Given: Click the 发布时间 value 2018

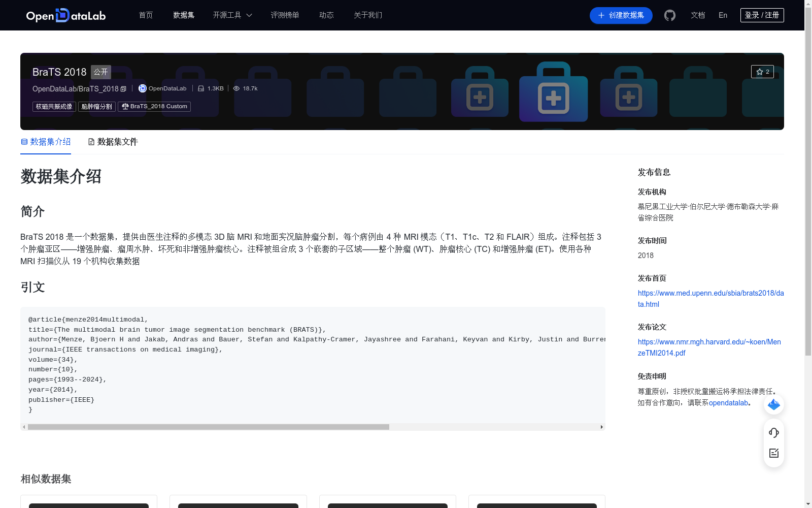Looking at the screenshot, I should point(646,256).
